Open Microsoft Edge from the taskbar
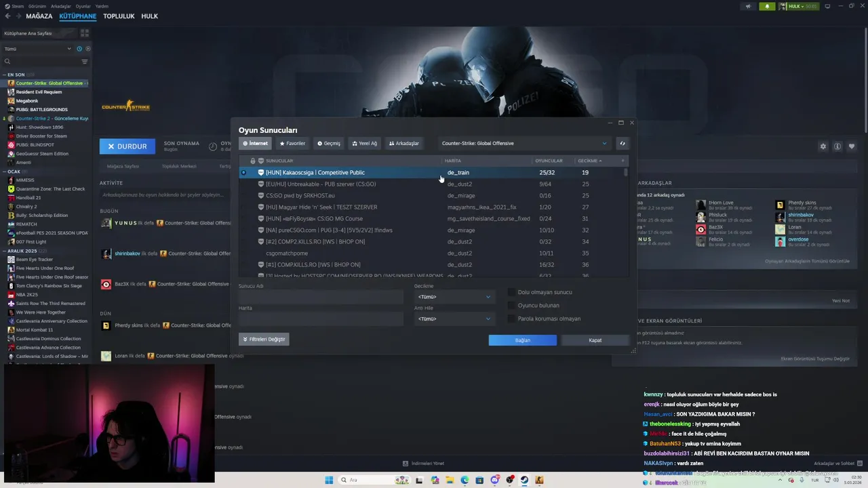The width and height of the screenshot is (868, 488). coord(465,480)
